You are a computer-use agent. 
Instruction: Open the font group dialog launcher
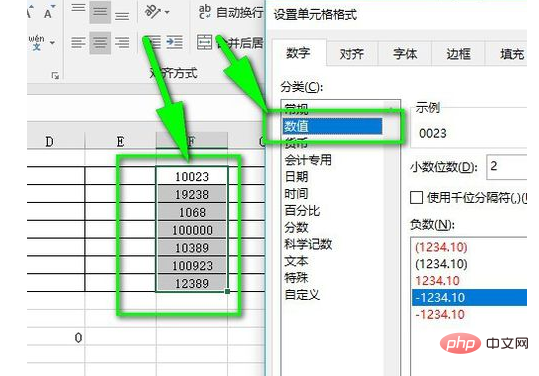(x=55, y=76)
